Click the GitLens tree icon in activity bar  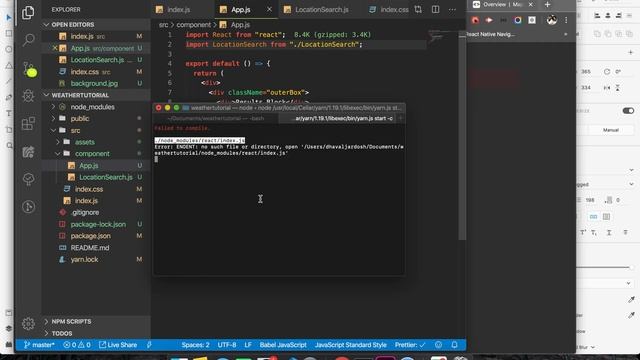[x=28, y=179]
